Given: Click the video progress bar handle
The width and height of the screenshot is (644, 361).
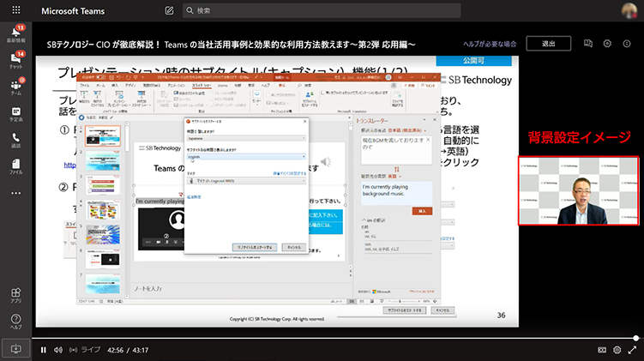Looking at the screenshot, I should point(635,339).
